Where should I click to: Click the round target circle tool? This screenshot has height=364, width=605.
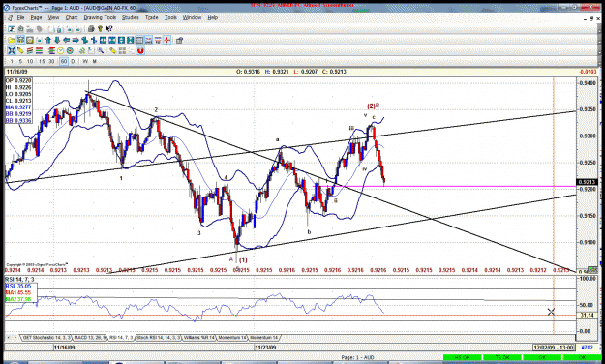(x=70, y=50)
